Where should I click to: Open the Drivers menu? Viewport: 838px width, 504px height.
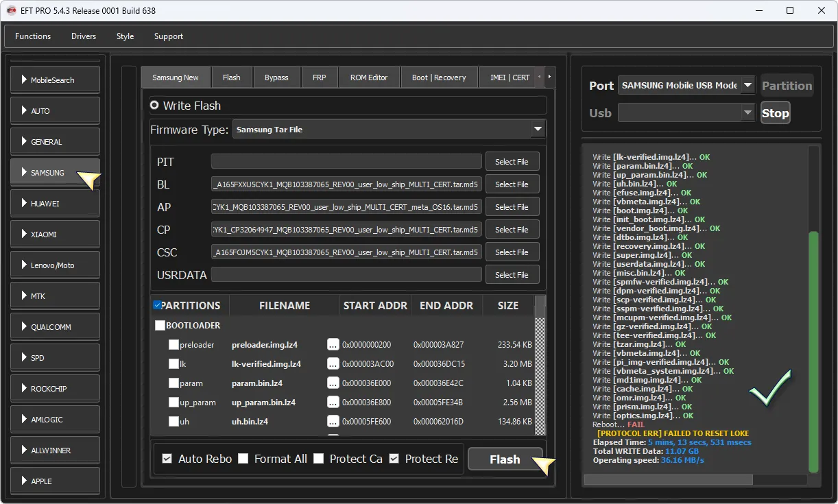coord(84,36)
